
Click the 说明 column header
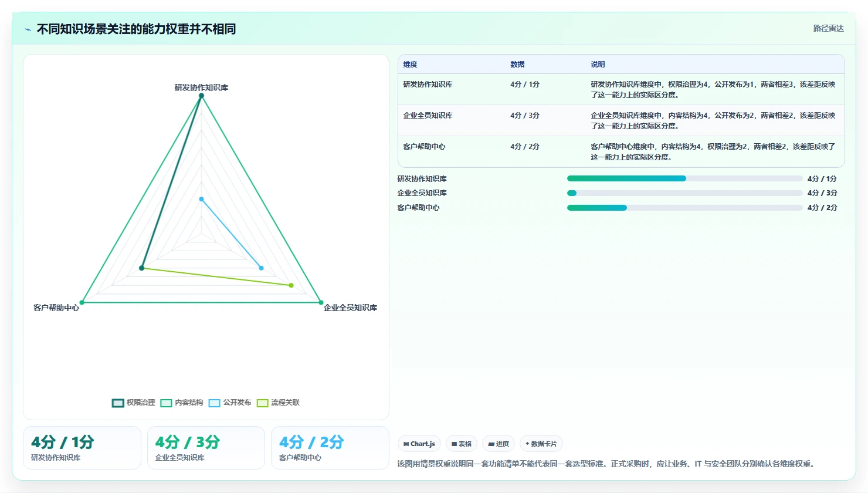pyautogui.click(x=598, y=65)
